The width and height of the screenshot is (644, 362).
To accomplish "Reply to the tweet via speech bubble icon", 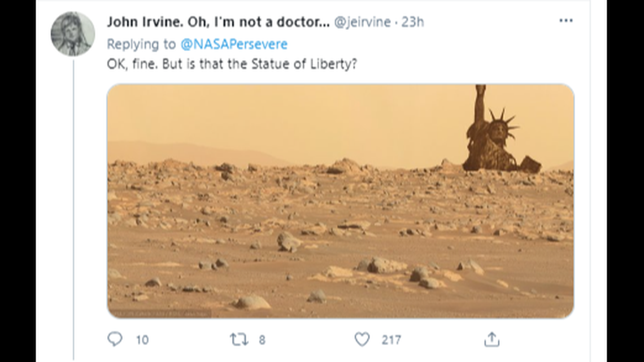I will [x=116, y=338].
